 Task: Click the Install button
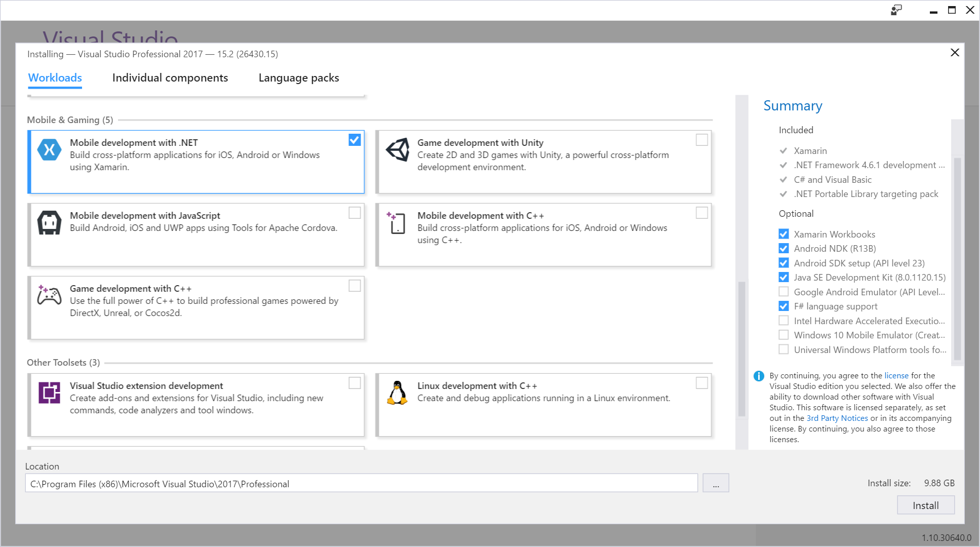tap(926, 505)
